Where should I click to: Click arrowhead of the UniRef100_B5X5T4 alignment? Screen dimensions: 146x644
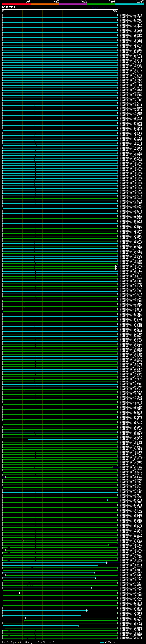point(97,565)
